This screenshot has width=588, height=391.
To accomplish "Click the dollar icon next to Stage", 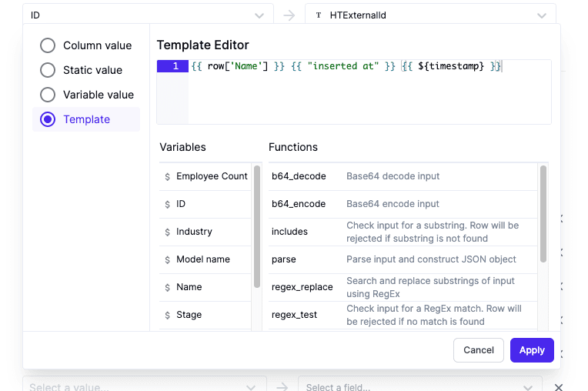I will 168,315.
